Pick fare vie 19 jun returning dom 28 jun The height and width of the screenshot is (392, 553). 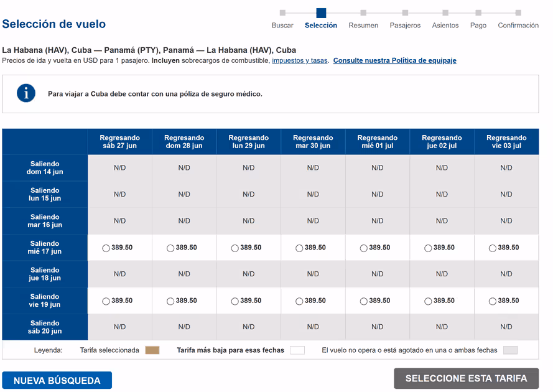[170, 301]
